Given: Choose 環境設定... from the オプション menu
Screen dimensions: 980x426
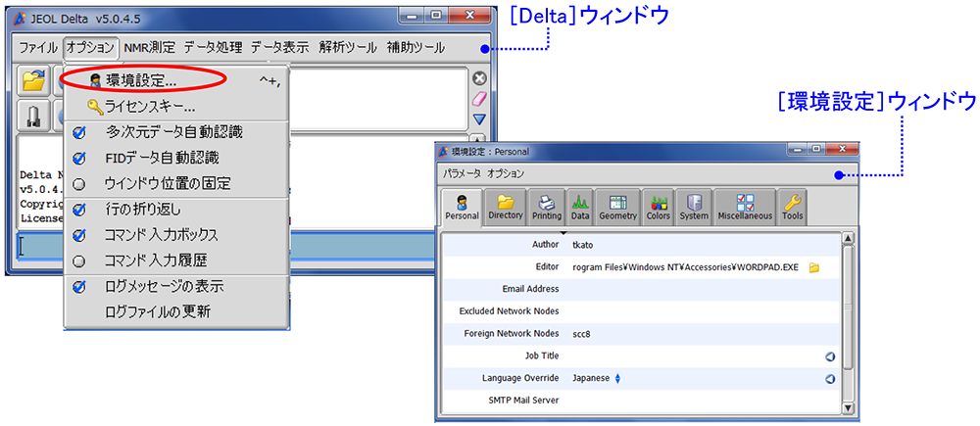Looking at the screenshot, I should tap(141, 80).
